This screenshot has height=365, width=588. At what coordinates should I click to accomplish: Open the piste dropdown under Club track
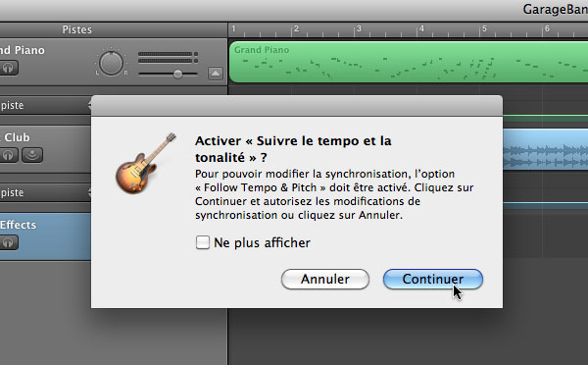tap(45, 192)
